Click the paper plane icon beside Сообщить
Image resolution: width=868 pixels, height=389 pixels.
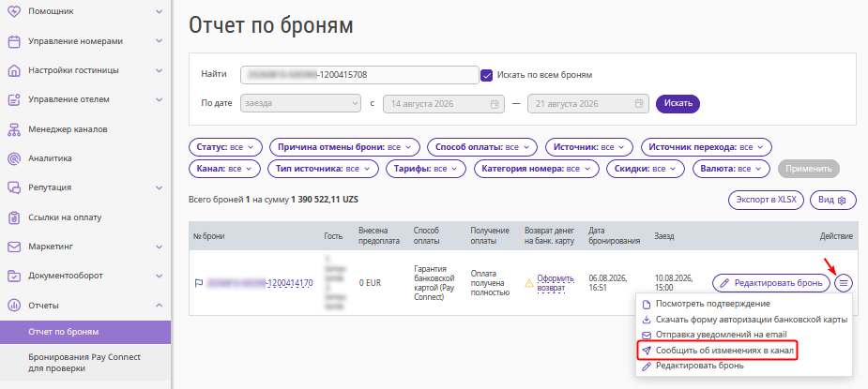646,351
